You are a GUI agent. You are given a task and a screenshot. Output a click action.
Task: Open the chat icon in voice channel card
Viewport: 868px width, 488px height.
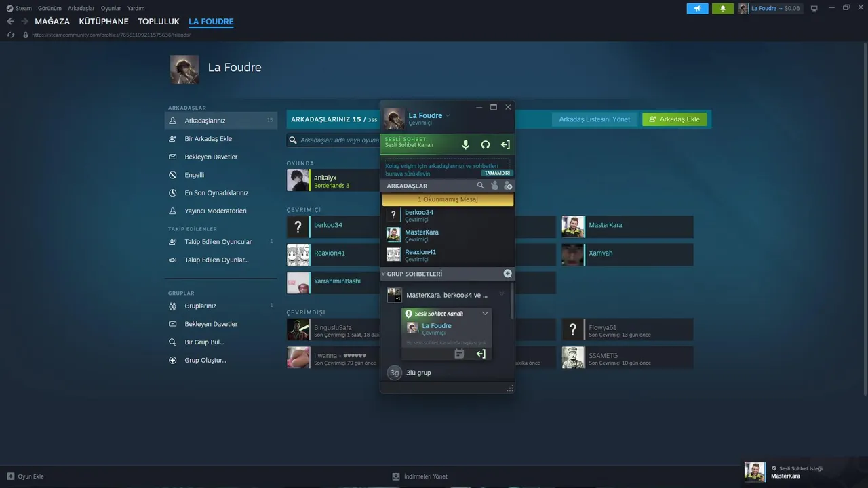click(x=459, y=354)
